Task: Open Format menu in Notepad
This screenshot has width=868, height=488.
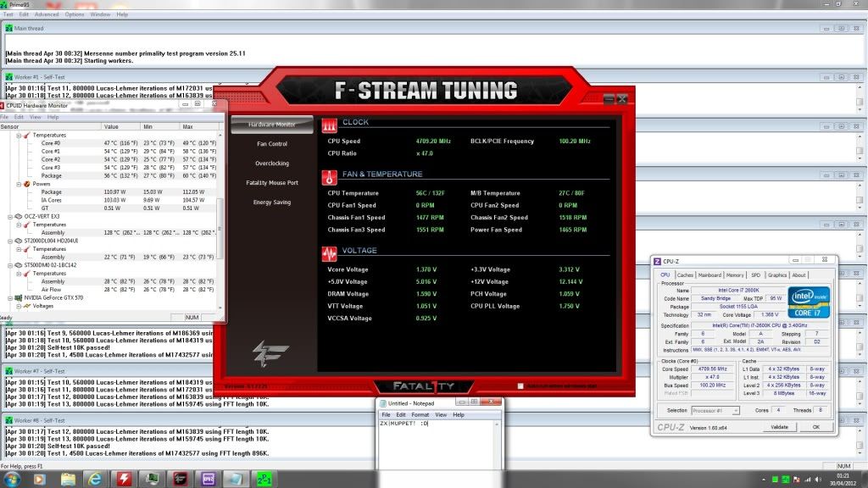Action: [x=420, y=415]
